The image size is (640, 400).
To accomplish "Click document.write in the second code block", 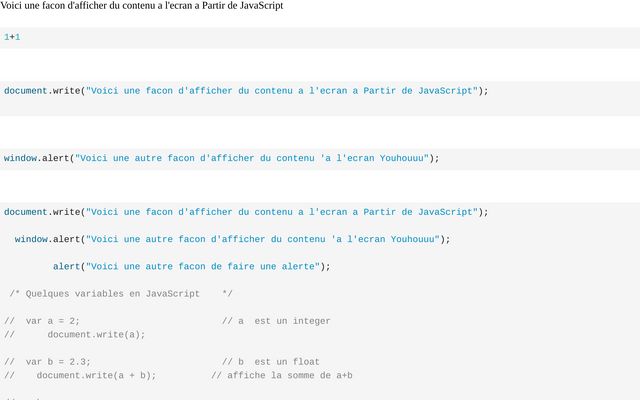I will 42,91.
